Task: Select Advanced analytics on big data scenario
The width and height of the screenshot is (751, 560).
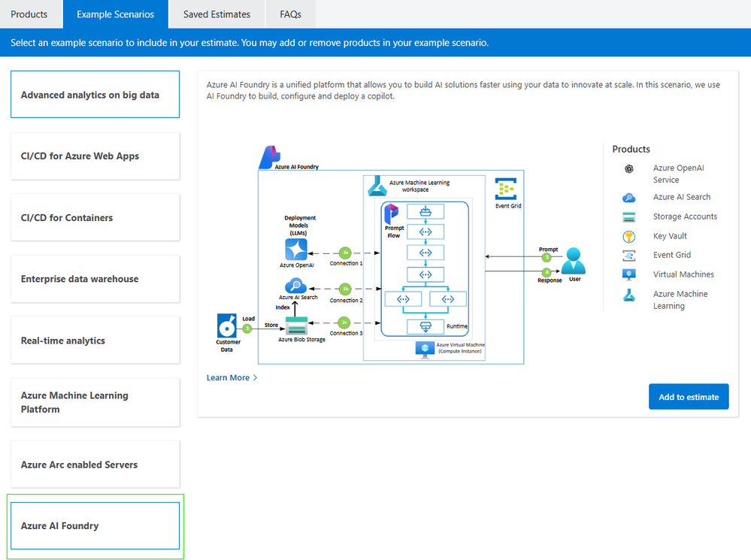Action: tap(95, 95)
